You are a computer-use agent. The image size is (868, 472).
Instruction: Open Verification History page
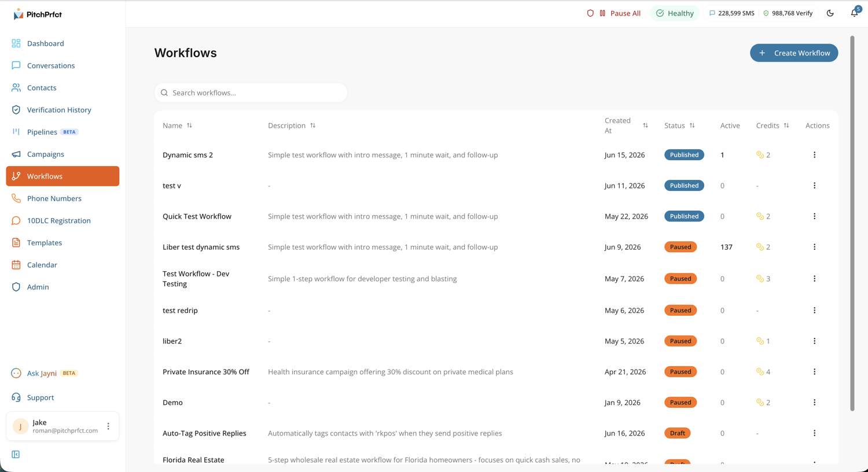[x=62, y=110]
